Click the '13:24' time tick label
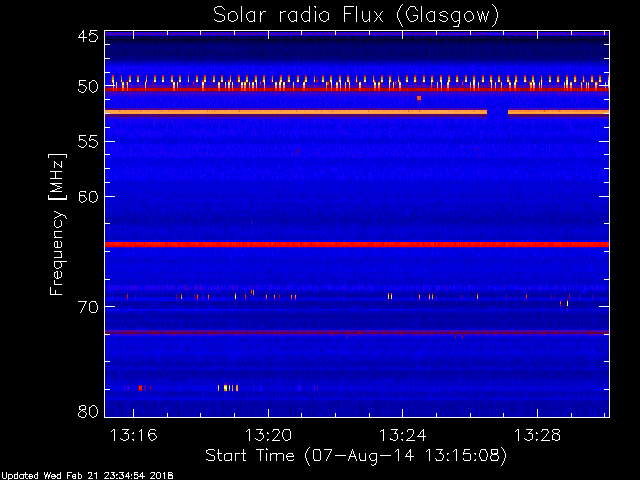Screen dimensions: 640x480 tap(403, 435)
